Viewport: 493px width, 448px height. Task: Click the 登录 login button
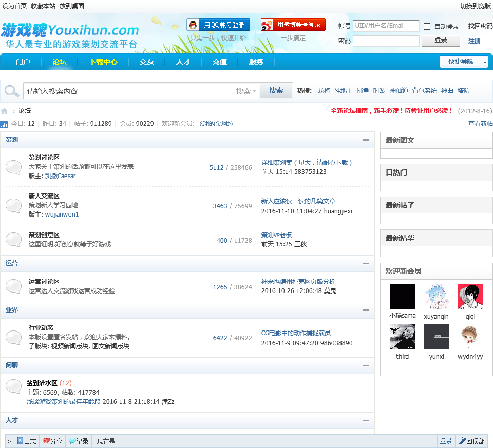click(x=441, y=40)
